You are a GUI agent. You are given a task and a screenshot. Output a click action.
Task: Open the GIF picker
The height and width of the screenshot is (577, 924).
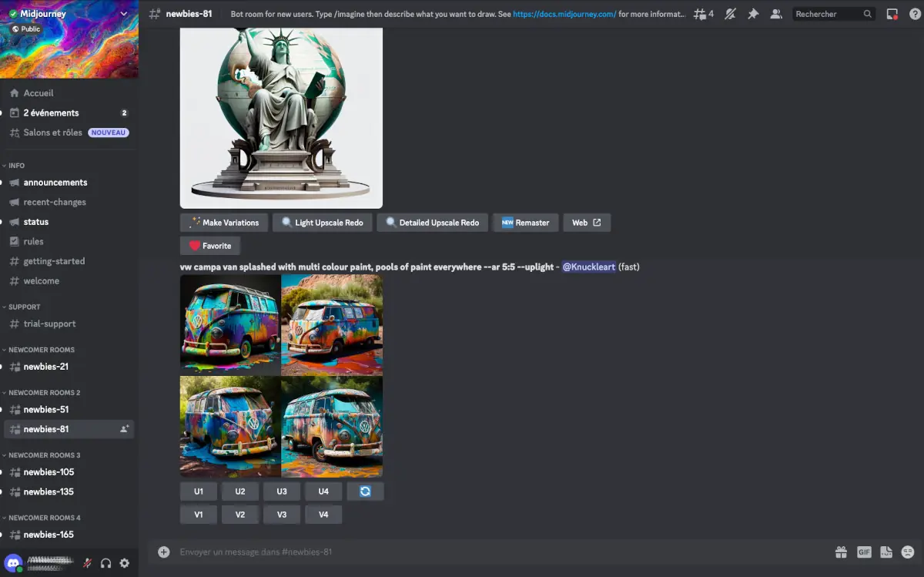(864, 552)
